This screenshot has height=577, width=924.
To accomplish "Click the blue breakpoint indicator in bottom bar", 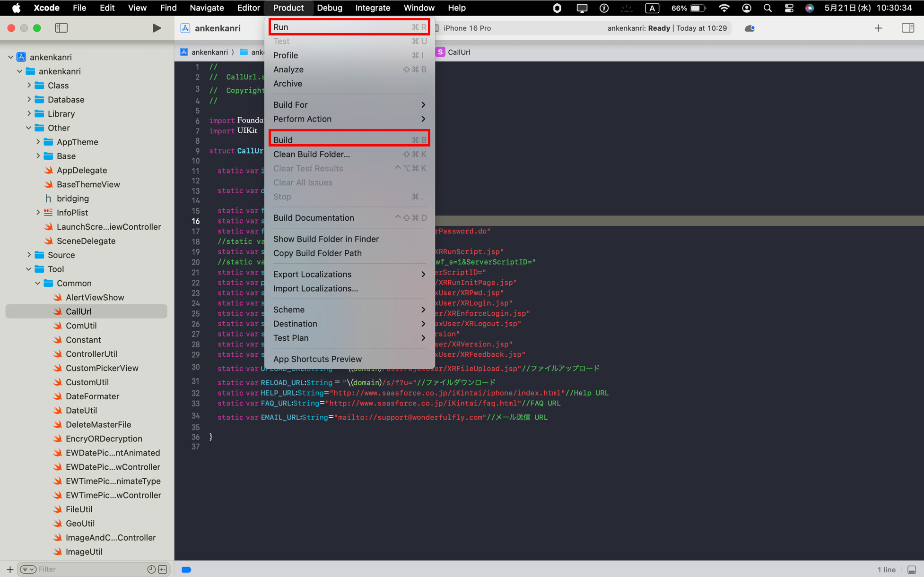I will click(186, 570).
